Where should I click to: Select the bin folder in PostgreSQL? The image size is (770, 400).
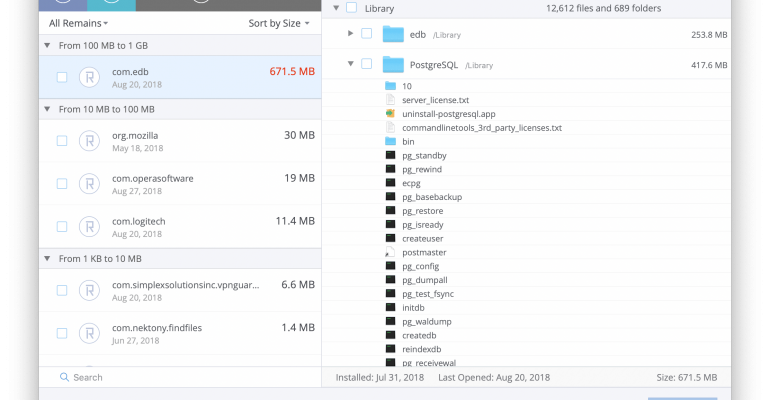click(x=408, y=142)
